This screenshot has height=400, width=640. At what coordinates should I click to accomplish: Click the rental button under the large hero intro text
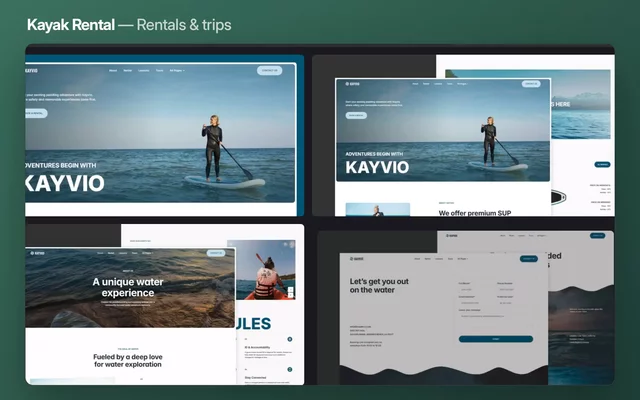click(x=36, y=113)
